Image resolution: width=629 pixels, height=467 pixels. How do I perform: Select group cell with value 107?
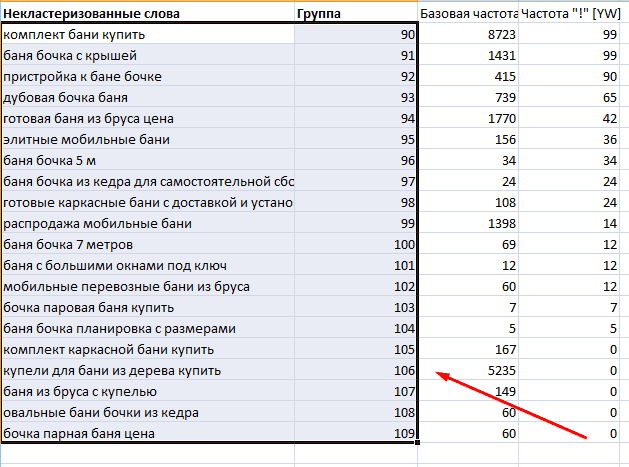pyautogui.click(x=356, y=391)
